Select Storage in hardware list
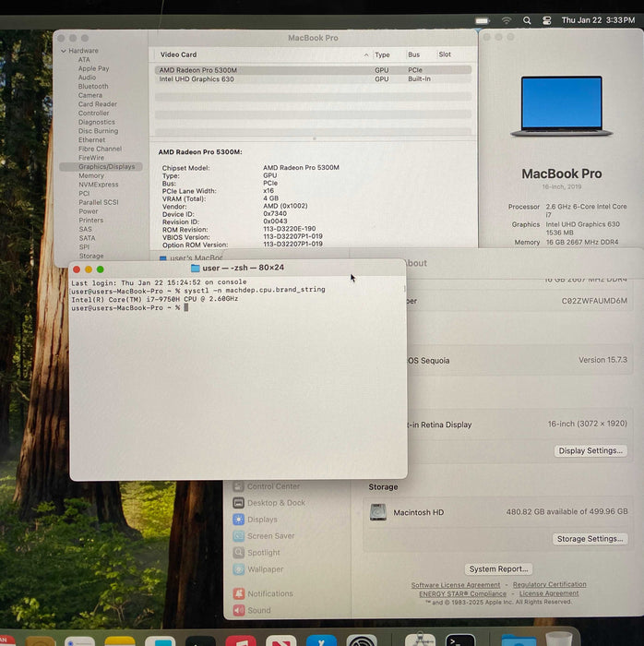 (91, 256)
